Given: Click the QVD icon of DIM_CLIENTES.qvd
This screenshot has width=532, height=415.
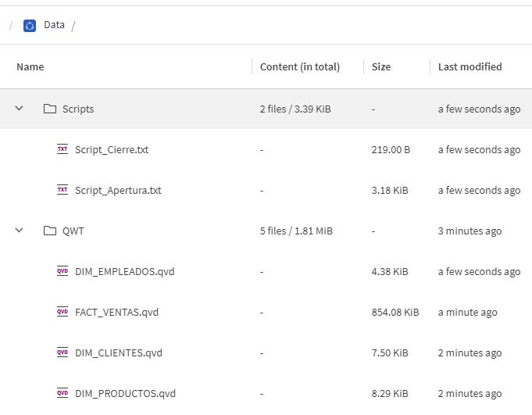Looking at the screenshot, I should click(x=62, y=352).
